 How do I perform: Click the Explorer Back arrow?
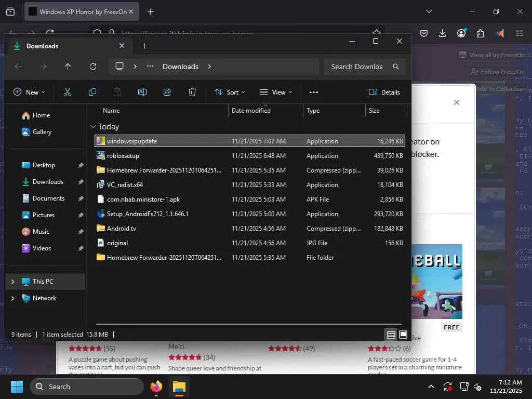coord(18,66)
